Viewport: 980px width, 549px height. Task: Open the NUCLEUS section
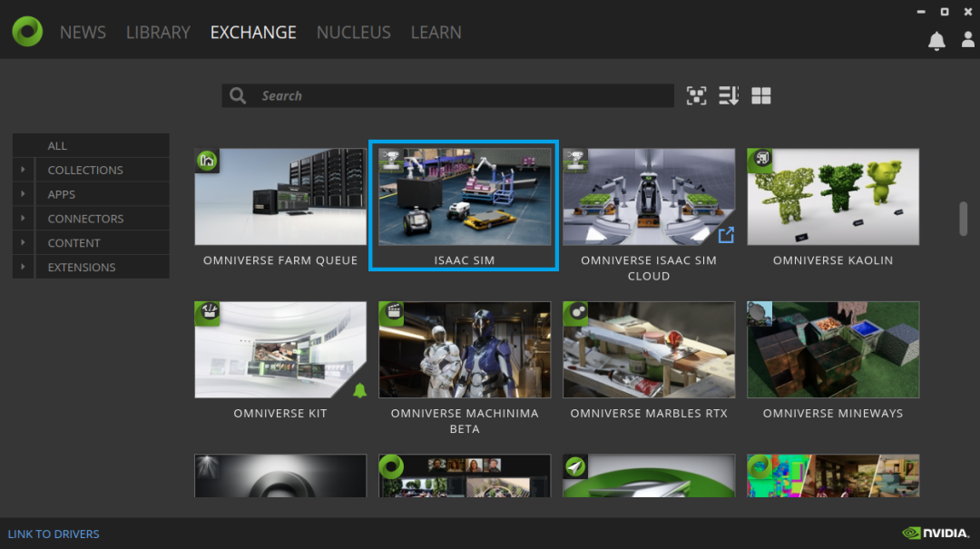353,32
